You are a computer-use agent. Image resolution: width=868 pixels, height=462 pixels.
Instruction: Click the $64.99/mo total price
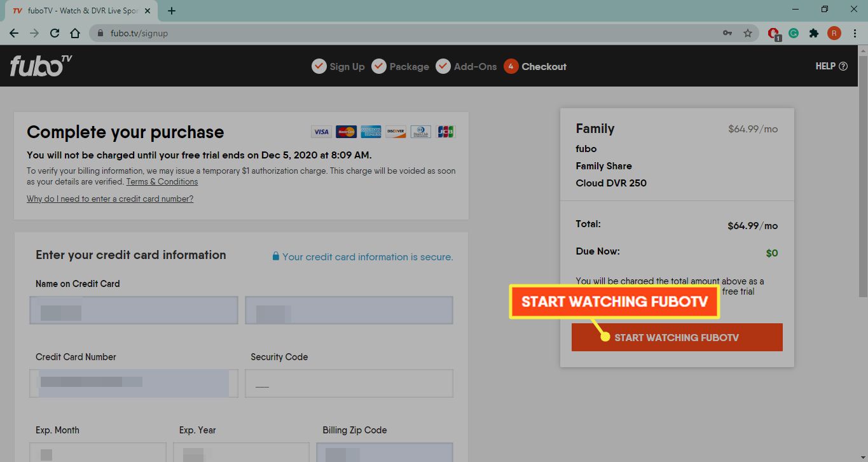753,226
